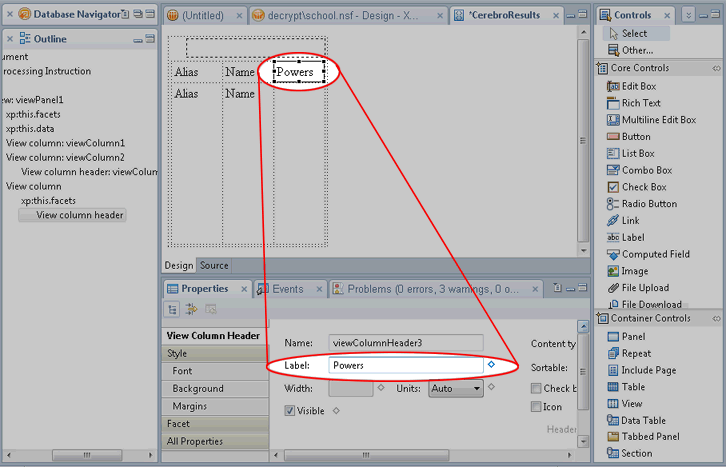The width and height of the screenshot is (726, 467).
Task: Open Other... controls list
Action: click(630, 50)
